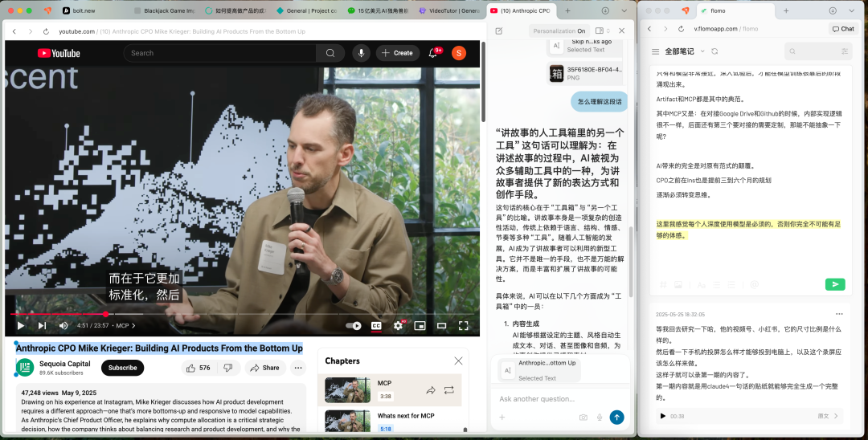This screenshot has height=440, width=868.
Task: Toggle Personalization On setting
Action: coord(559,31)
